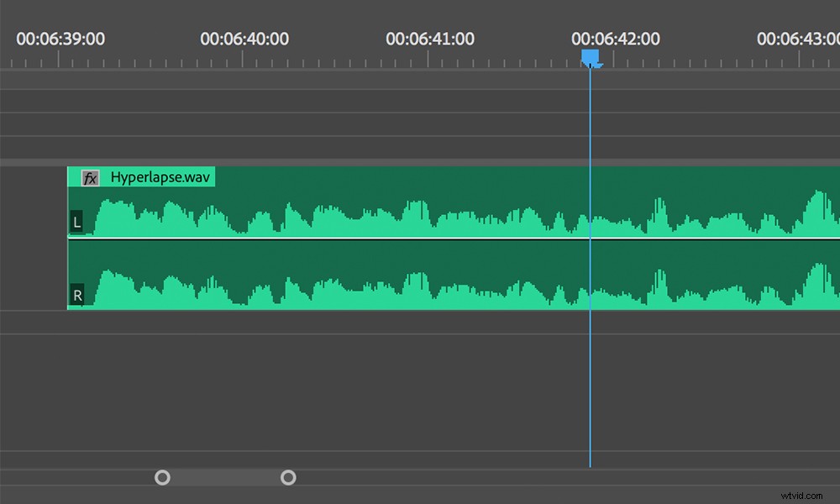Click the horizontal scrollbar at the bottom
The image size is (840, 504).
tap(225, 477)
